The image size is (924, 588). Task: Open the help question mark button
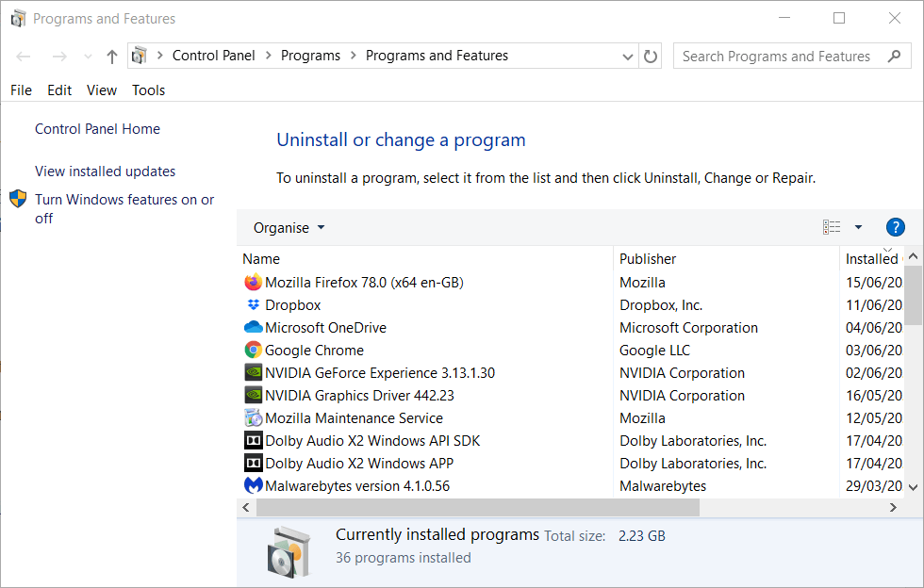895,227
